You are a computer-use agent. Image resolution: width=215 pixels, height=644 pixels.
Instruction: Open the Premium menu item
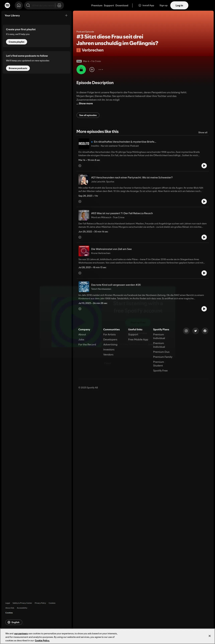(x=97, y=6)
